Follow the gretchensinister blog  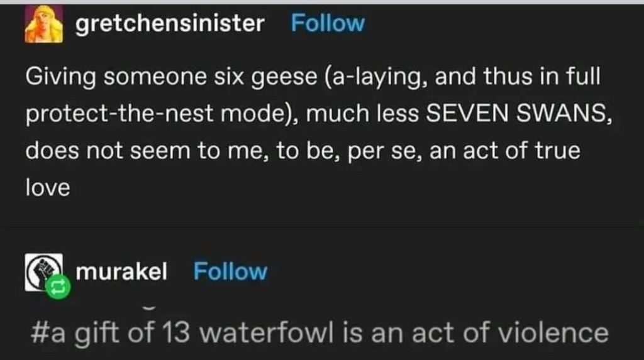point(328,24)
